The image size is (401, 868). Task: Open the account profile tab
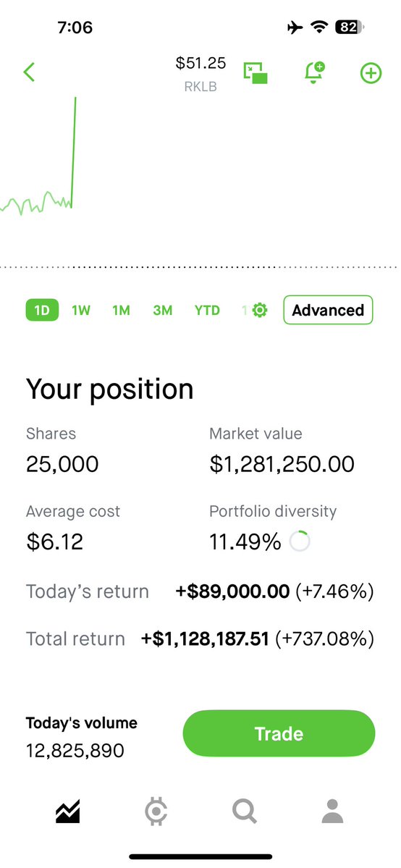[x=332, y=812]
